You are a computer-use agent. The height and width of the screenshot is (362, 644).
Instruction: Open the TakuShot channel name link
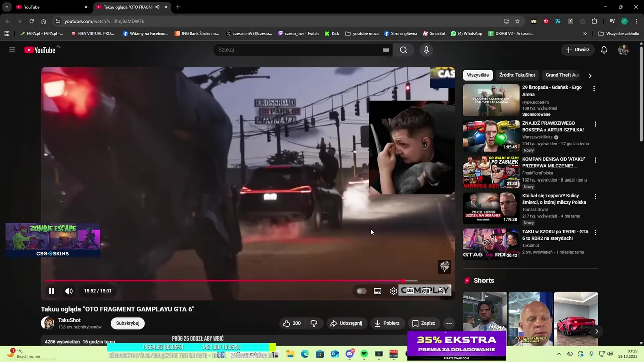[69, 320]
